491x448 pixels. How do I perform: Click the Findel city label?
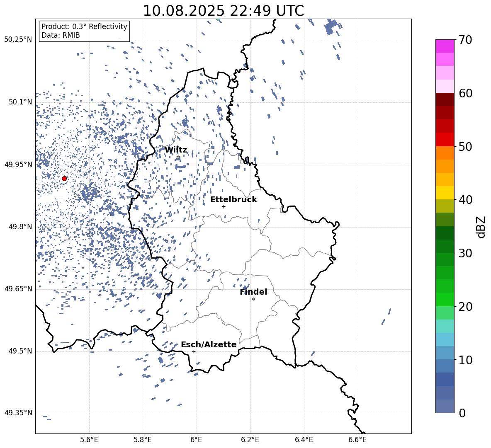coord(253,292)
